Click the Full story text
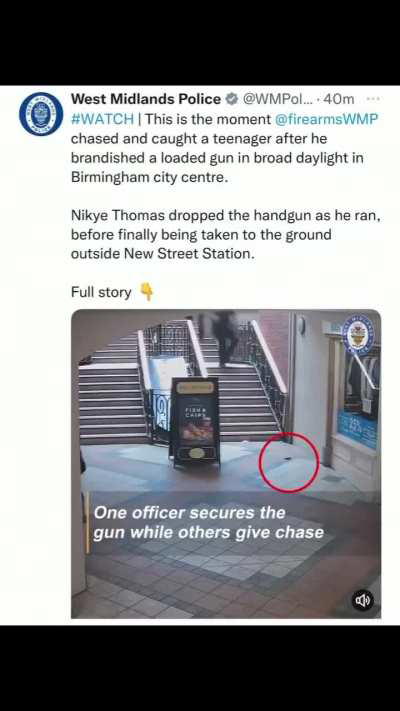The image size is (400, 711). coord(101,292)
